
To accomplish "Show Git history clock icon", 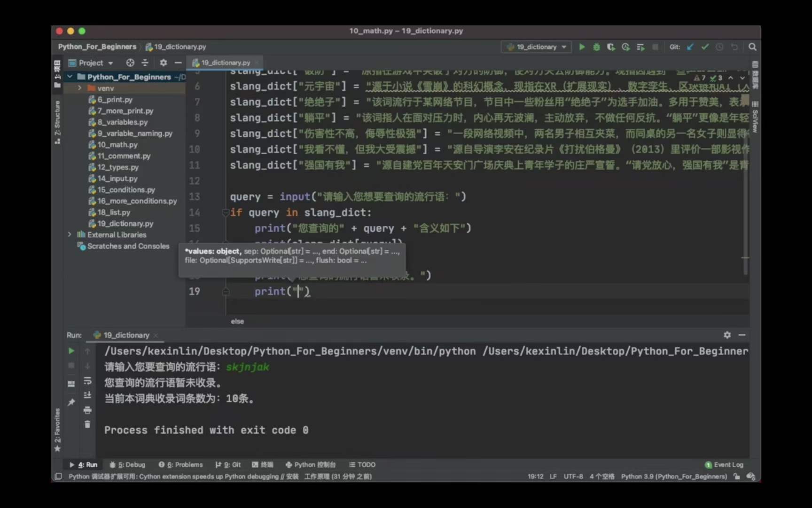I will pyautogui.click(x=719, y=47).
